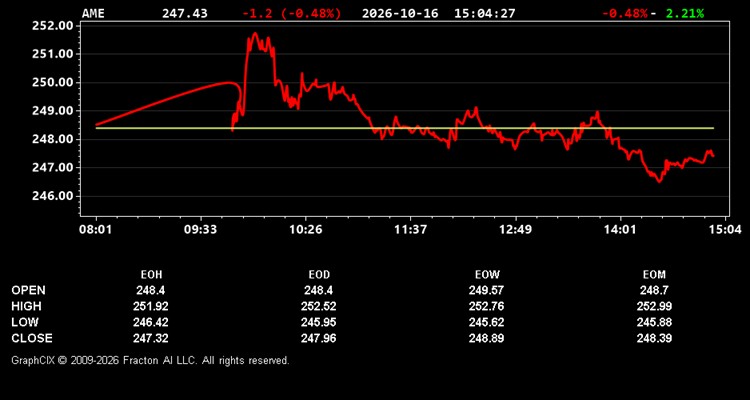Screen dimensions: 750x400
Task: Click the HIGH row label
Action: 26,306
